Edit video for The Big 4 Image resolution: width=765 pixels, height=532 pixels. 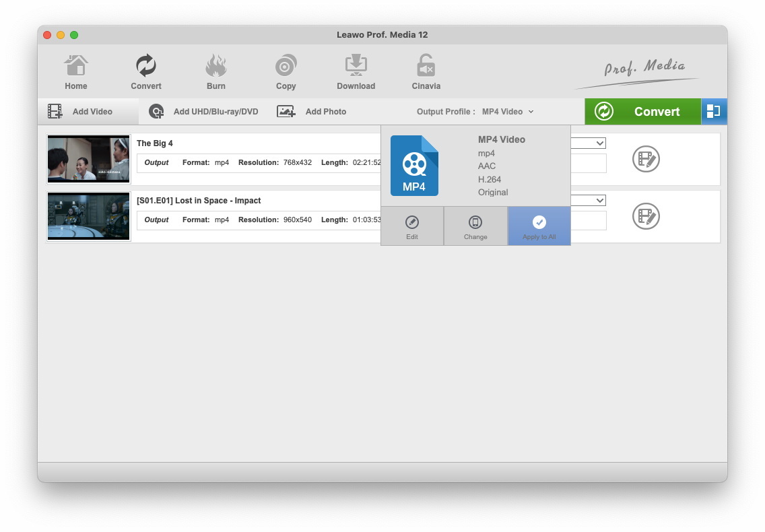click(646, 159)
